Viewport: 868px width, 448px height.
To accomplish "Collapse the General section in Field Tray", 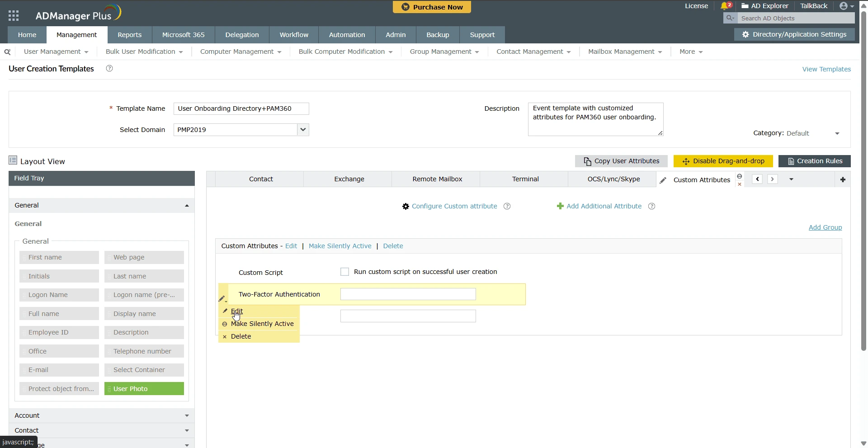I will 187,205.
